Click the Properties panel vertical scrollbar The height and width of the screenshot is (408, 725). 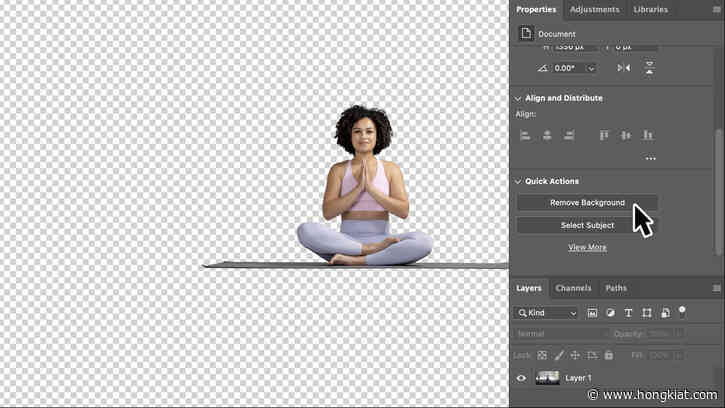click(718, 191)
